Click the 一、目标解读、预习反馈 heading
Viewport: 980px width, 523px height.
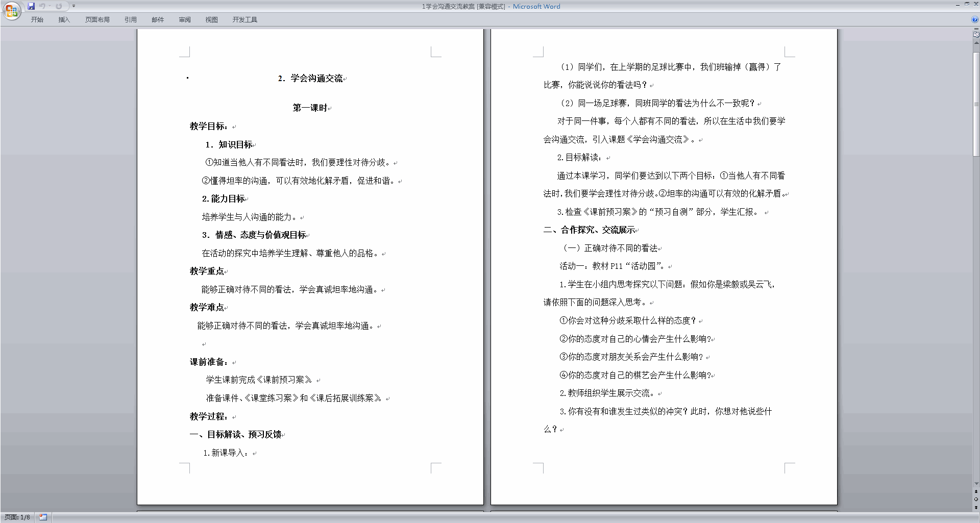click(x=235, y=434)
